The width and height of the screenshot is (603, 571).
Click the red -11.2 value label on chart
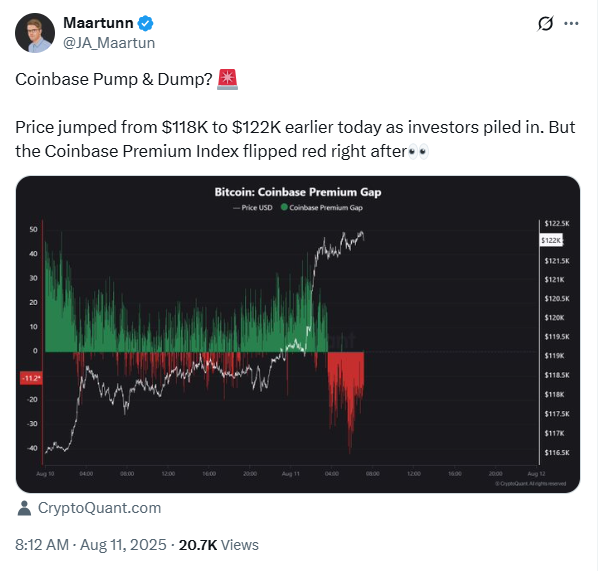point(30,377)
